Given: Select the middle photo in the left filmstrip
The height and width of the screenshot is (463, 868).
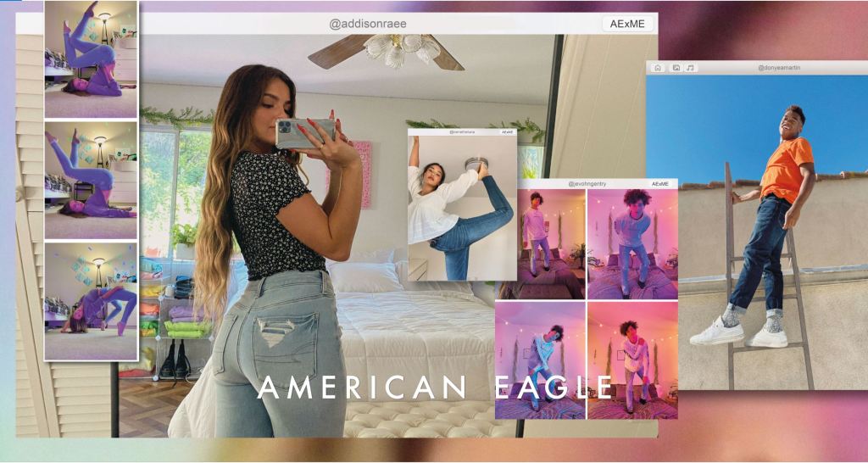Looking at the screenshot, I should click(90, 180).
